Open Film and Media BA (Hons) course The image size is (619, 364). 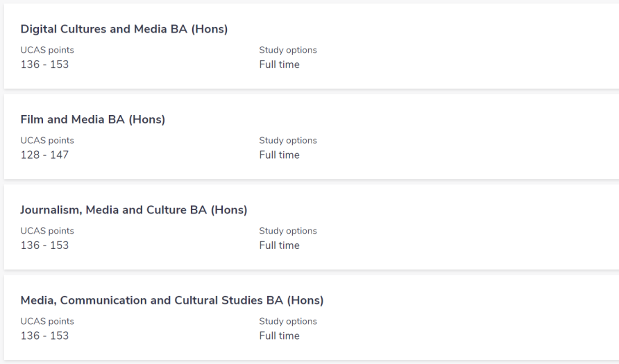click(x=93, y=119)
